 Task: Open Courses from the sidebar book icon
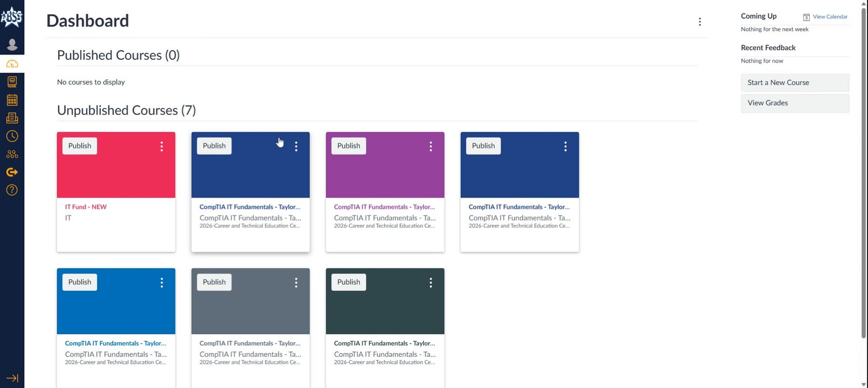pos(12,82)
